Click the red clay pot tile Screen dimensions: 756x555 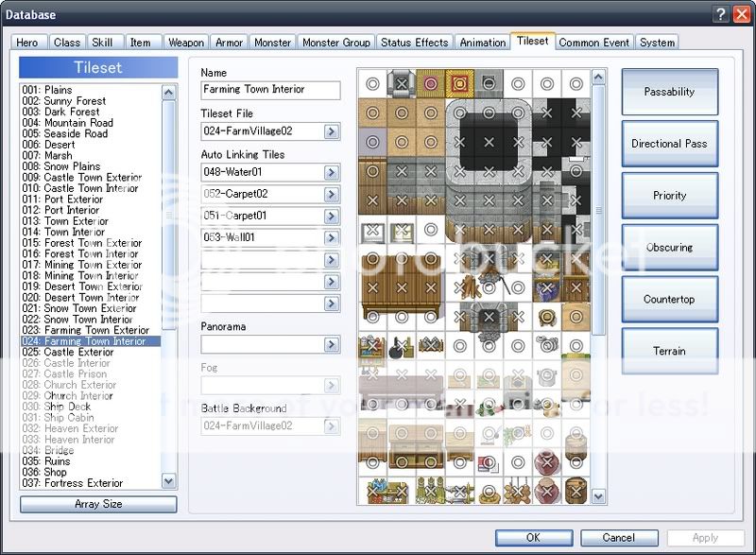coord(548,462)
